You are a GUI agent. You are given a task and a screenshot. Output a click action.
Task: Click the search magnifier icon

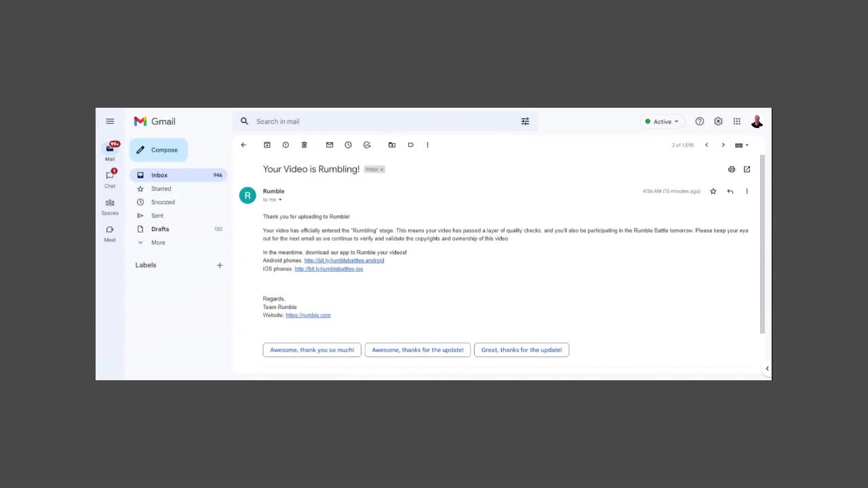245,121
